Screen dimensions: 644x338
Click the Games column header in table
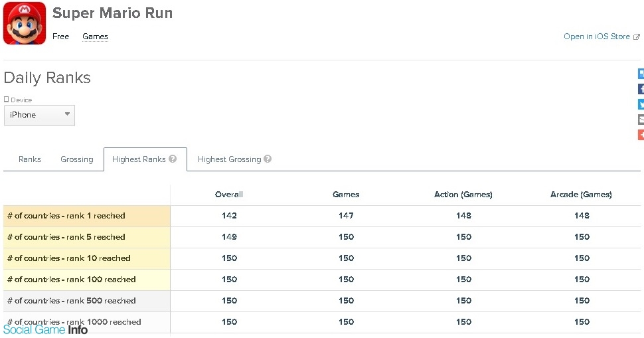[346, 195]
